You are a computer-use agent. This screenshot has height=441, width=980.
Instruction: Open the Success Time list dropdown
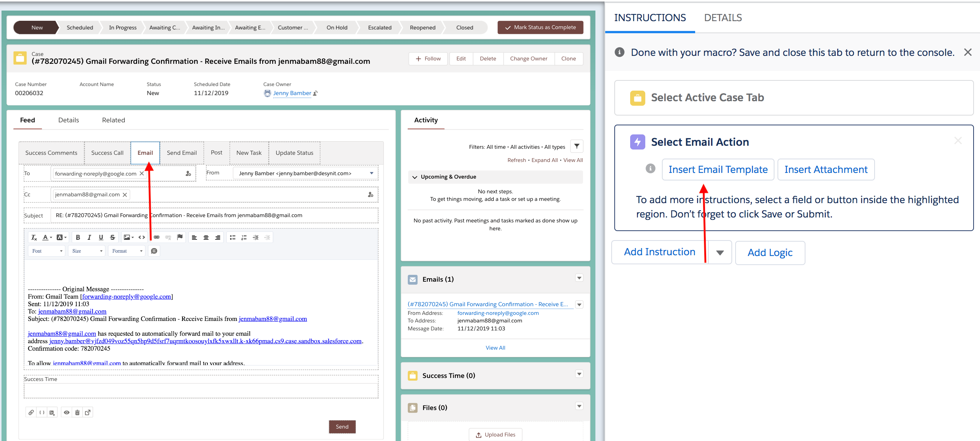click(579, 375)
